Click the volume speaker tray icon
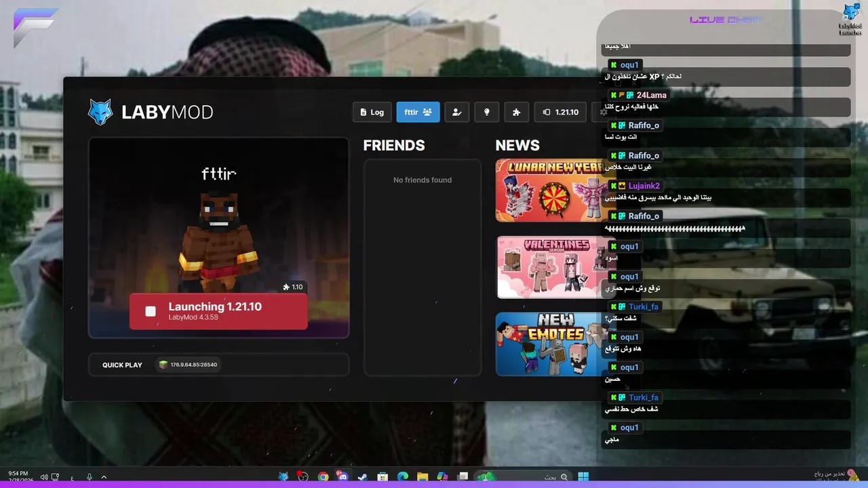 pyautogui.click(x=43, y=477)
